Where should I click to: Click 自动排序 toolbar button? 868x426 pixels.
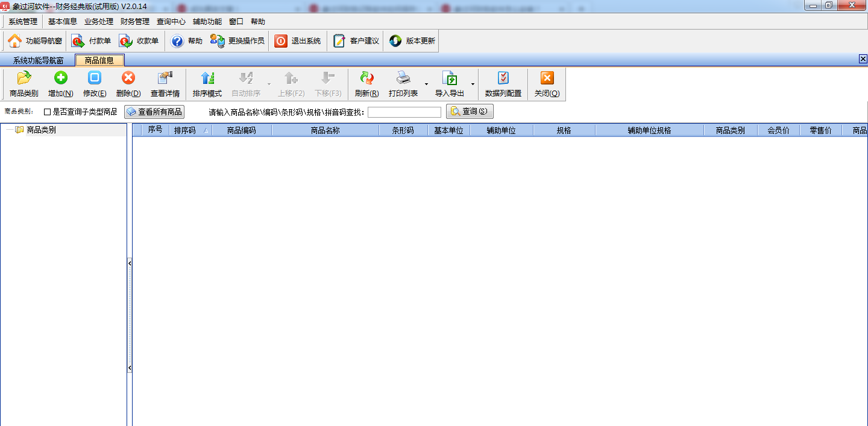[246, 84]
